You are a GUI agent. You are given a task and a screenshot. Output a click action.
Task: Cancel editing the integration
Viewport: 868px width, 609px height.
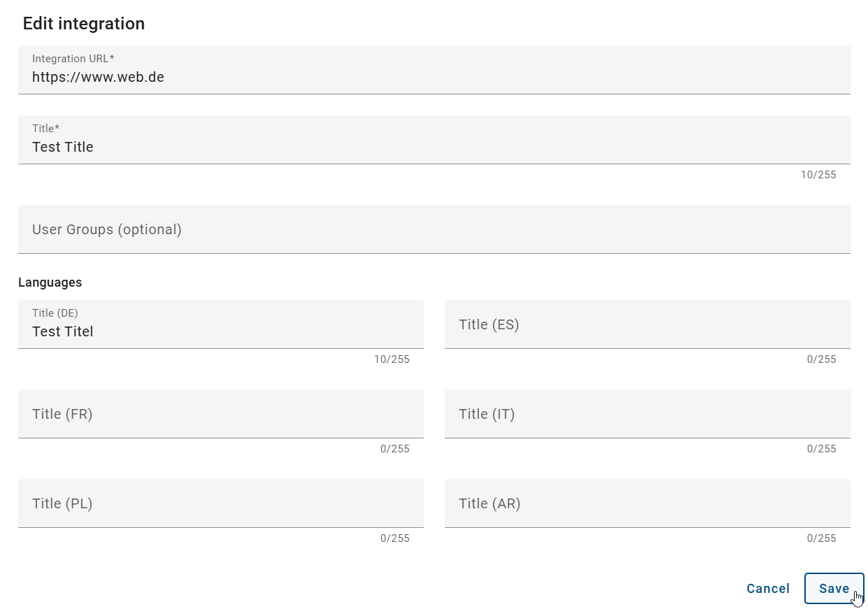point(768,589)
